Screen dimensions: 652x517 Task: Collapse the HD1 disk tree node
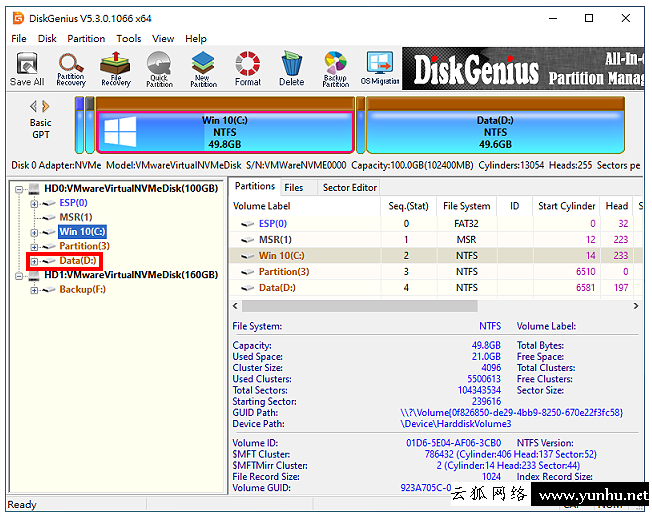coord(19,276)
